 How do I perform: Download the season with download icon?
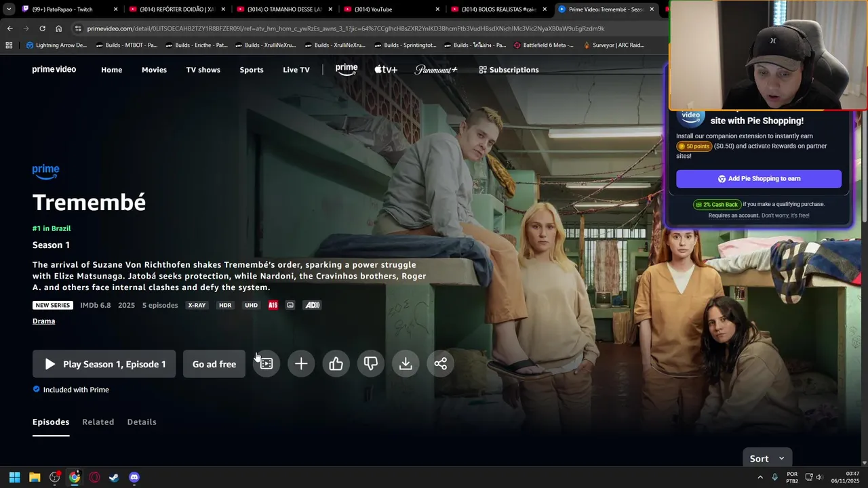406,364
